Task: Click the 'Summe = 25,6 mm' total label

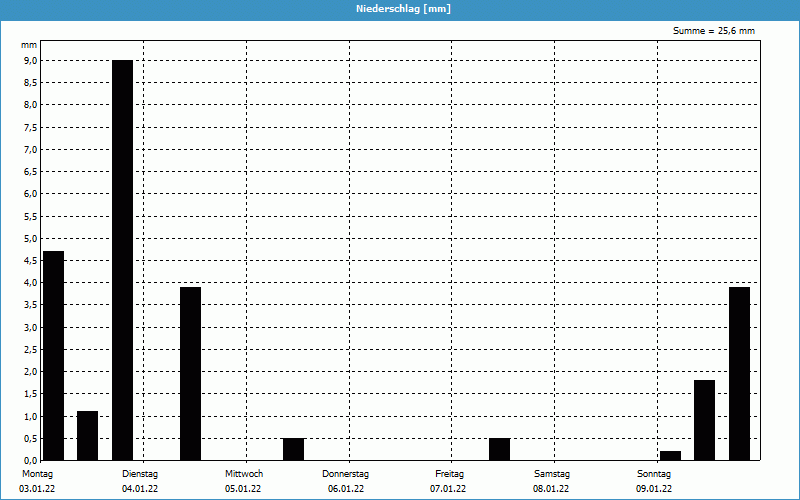Action: tap(714, 31)
